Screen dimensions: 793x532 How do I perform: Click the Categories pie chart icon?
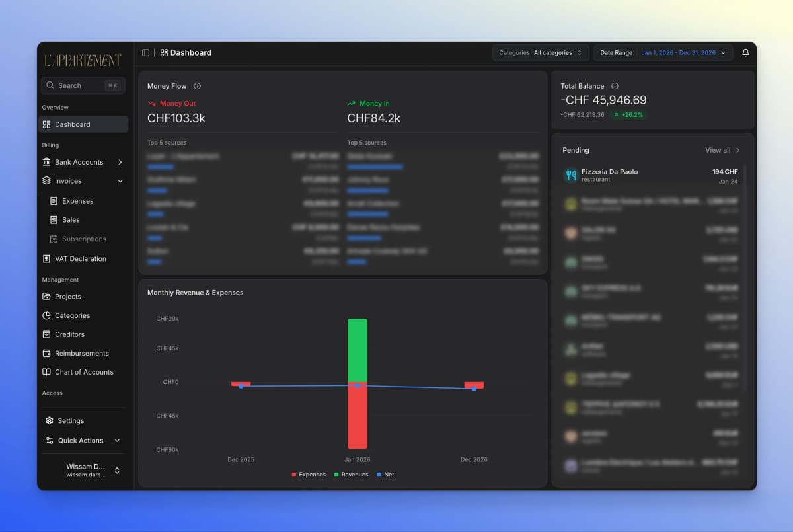[x=46, y=316]
